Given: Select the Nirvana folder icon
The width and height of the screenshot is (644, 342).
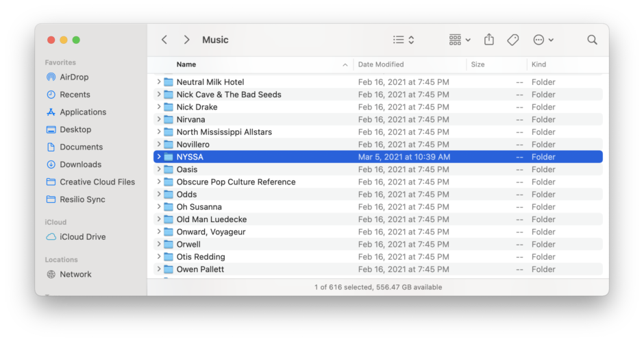Looking at the screenshot, I should pos(169,119).
